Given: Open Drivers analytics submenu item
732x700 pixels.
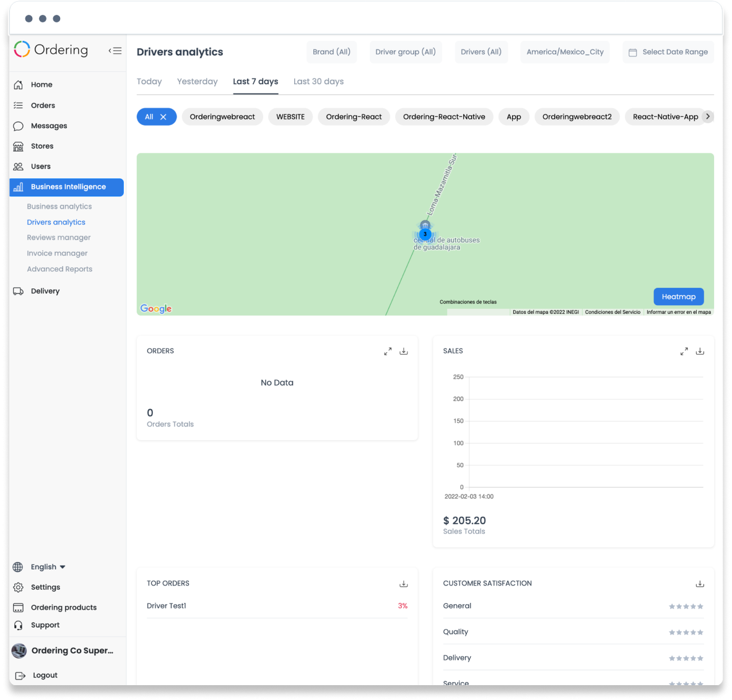Looking at the screenshot, I should pos(56,222).
